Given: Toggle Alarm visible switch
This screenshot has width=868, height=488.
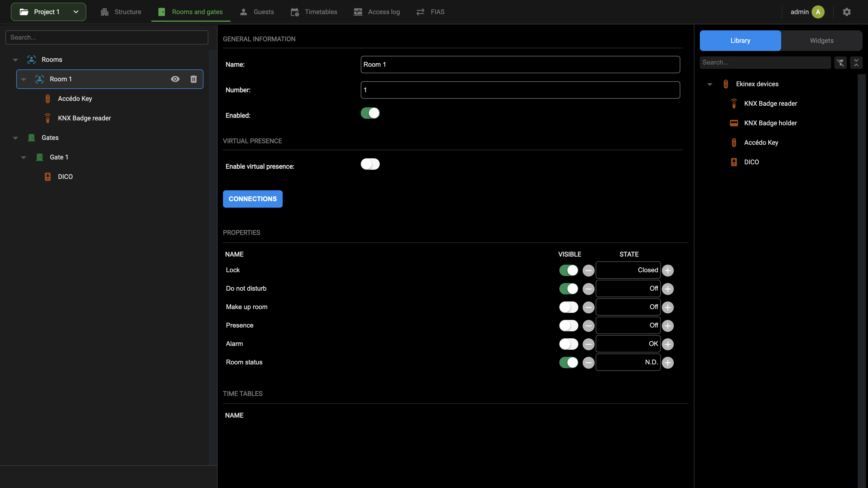Looking at the screenshot, I should pos(569,344).
